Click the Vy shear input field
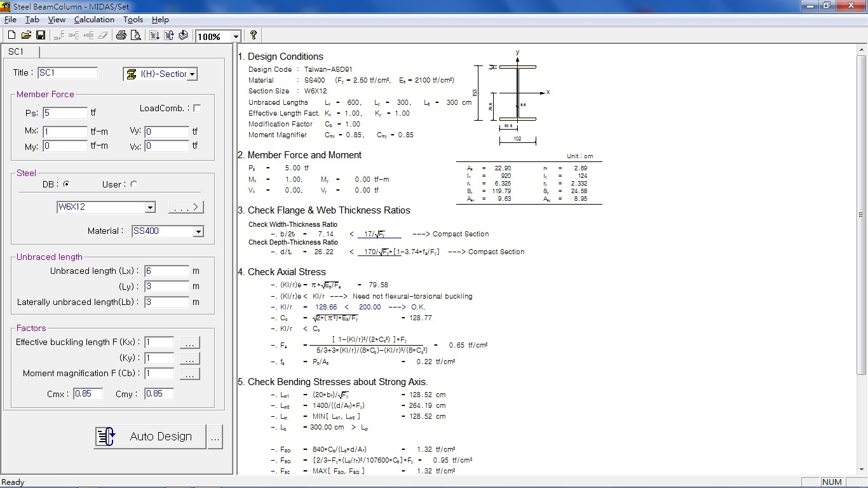Viewport: 868px width, 488px height. pos(166,132)
